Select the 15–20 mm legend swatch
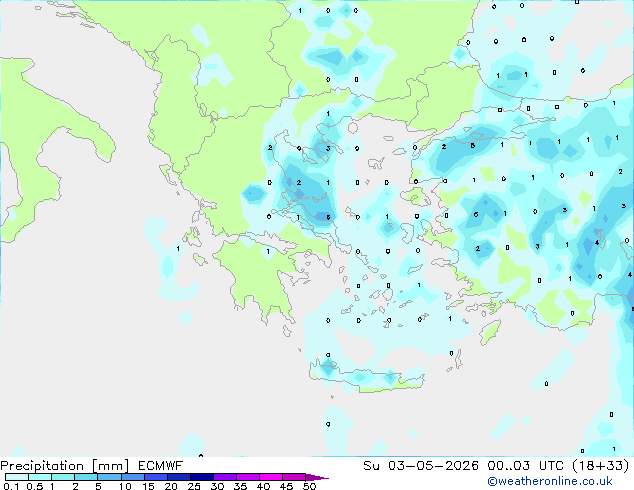 point(156,477)
